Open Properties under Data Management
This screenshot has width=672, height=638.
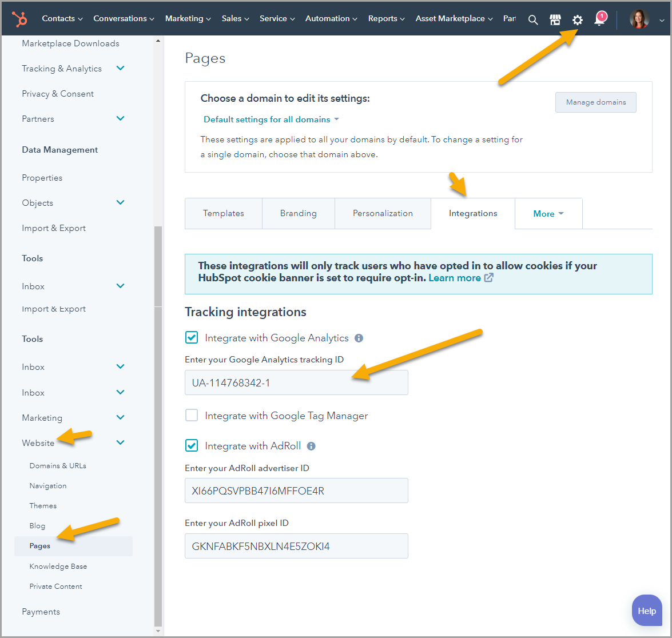click(x=42, y=178)
